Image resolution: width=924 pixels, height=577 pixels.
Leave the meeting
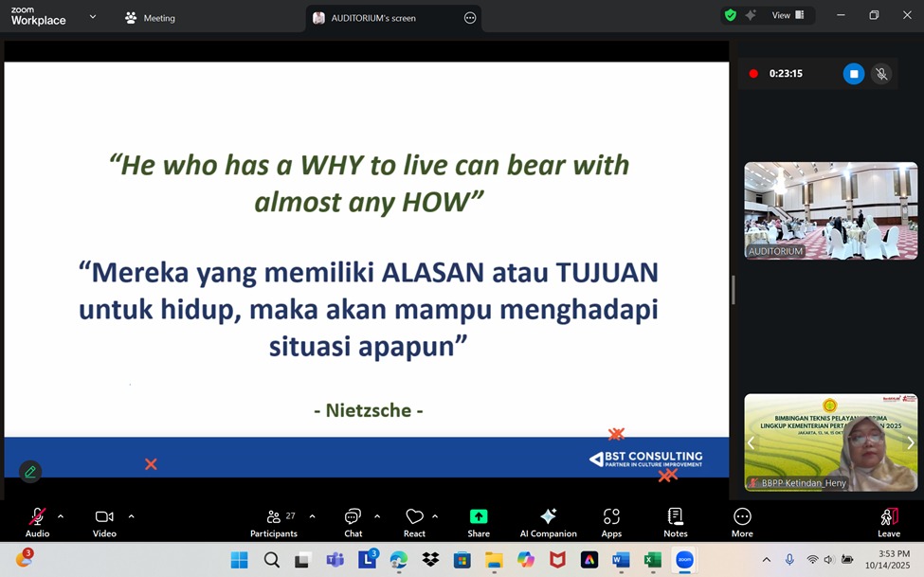pyautogui.click(x=888, y=520)
